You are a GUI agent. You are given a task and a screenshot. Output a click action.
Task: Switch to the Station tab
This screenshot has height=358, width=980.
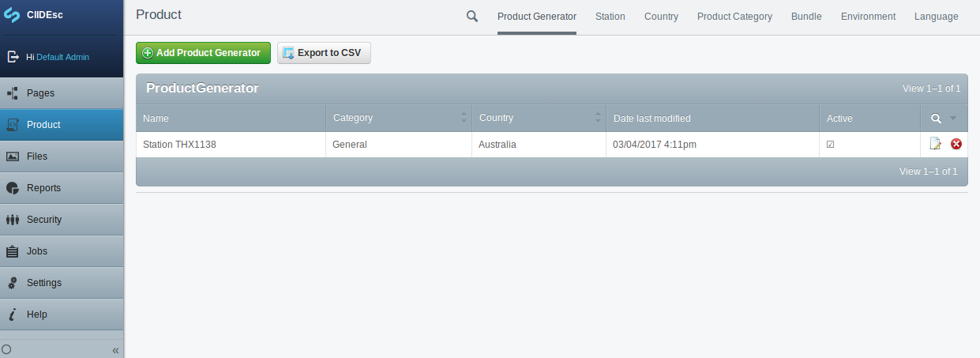610,17
